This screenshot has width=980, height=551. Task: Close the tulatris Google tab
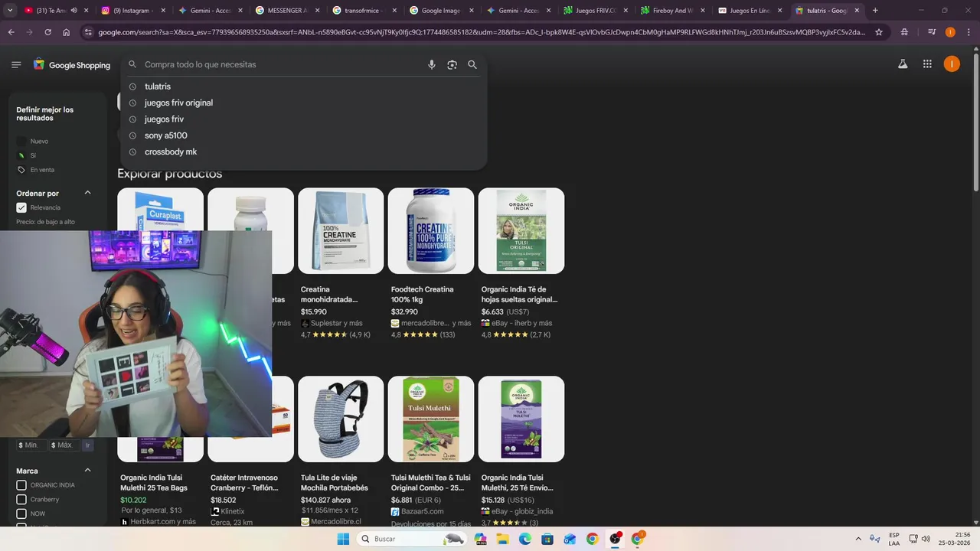point(857,11)
